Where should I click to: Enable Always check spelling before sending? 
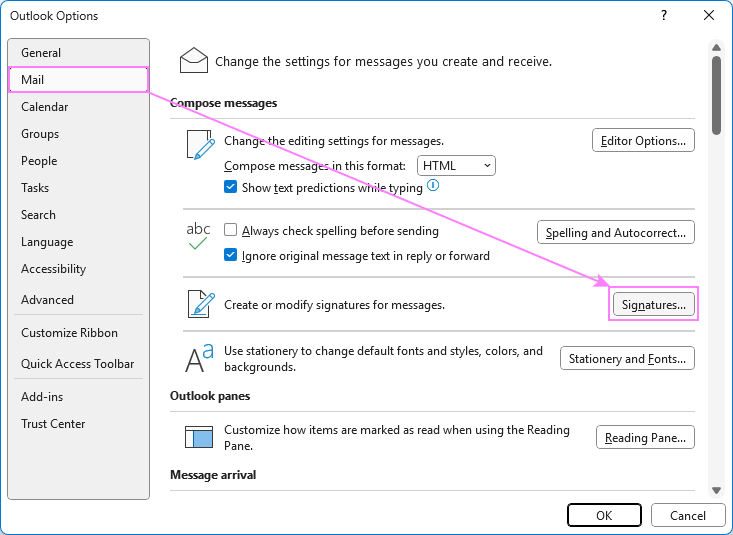pyautogui.click(x=230, y=230)
